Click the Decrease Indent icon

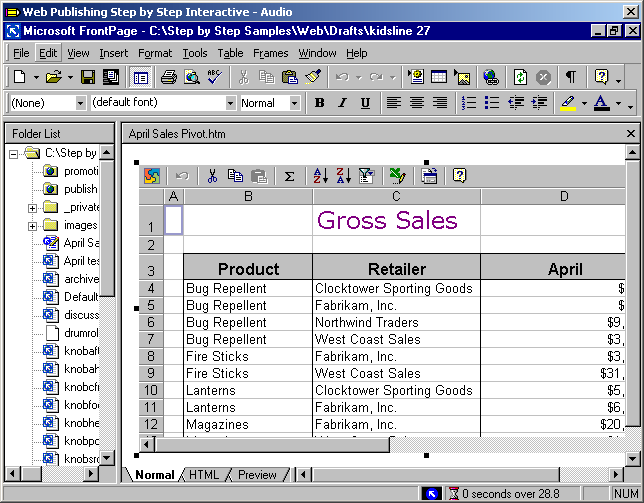coord(516,103)
